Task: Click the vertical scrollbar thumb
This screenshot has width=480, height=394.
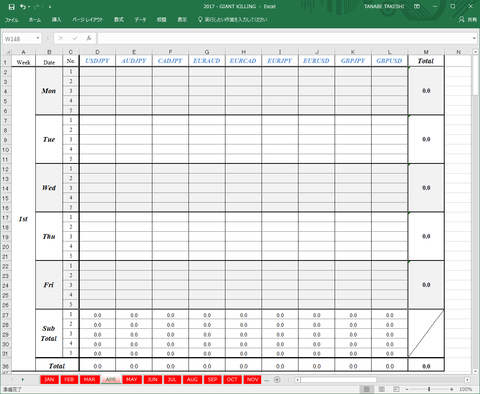Action: tap(475, 75)
